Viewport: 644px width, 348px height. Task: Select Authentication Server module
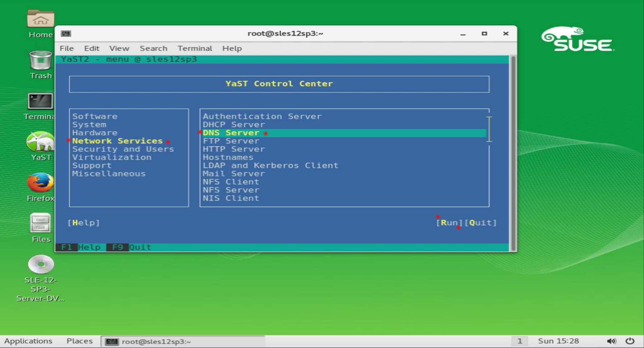(262, 116)
